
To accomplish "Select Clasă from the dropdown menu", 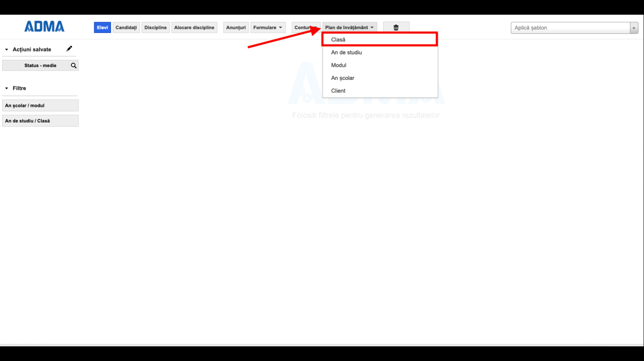I will point(338,40).
